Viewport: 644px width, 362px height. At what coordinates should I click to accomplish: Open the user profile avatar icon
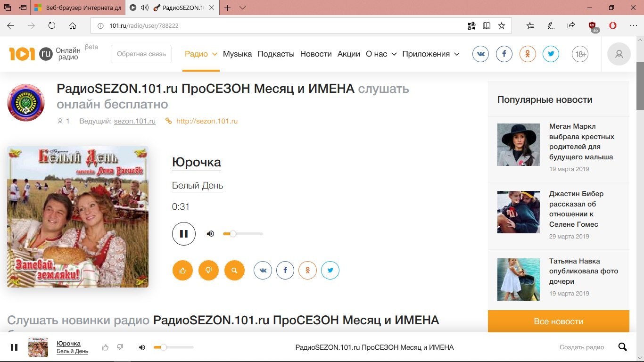[619, 54]
